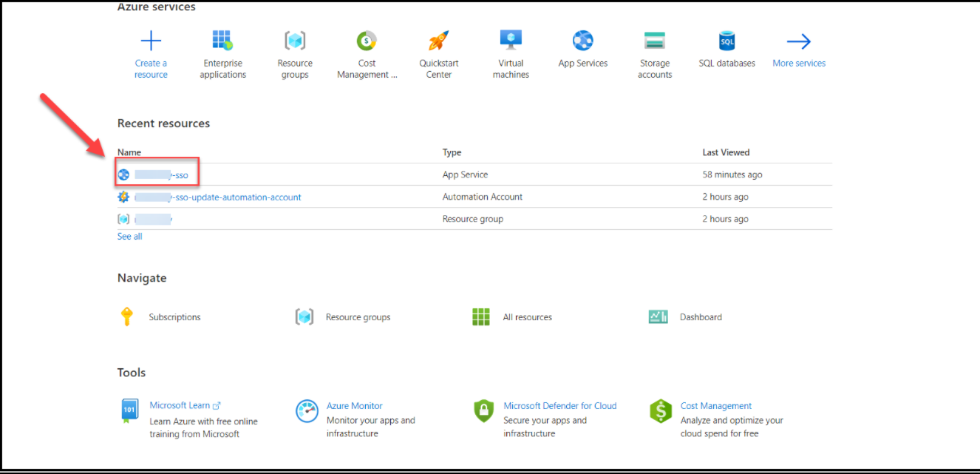Go to Resource groups in Navigate
The width and height of the screenshot is (980, 474).
coord(358,317)
